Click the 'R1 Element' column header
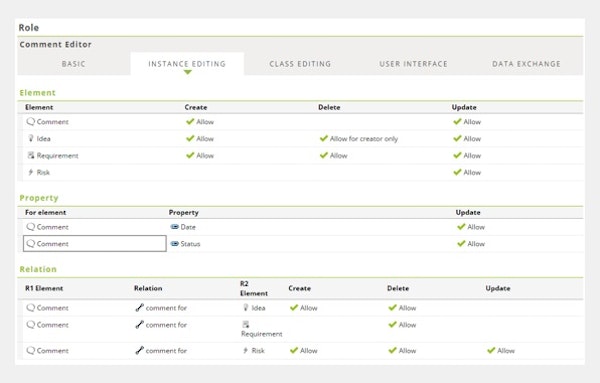The width and height of the screenshot is (600, 383). pos(44,288)
